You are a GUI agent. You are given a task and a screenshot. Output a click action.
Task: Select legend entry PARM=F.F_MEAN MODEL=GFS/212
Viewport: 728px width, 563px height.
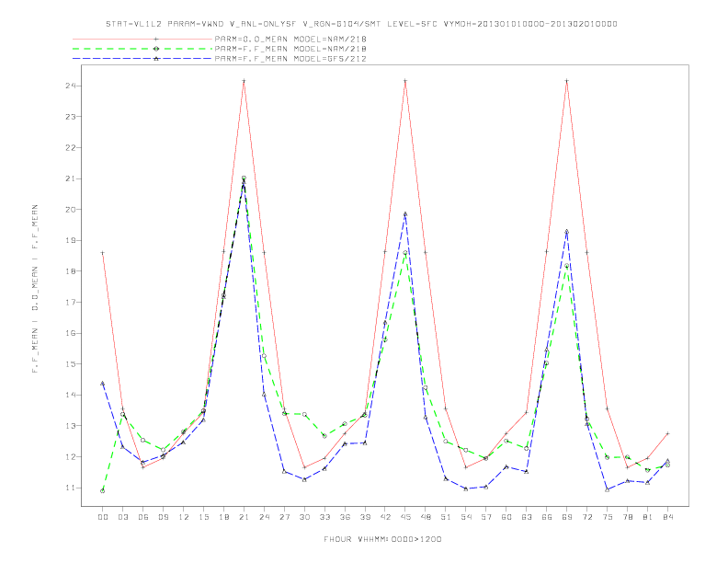click(x=290, y=59)
